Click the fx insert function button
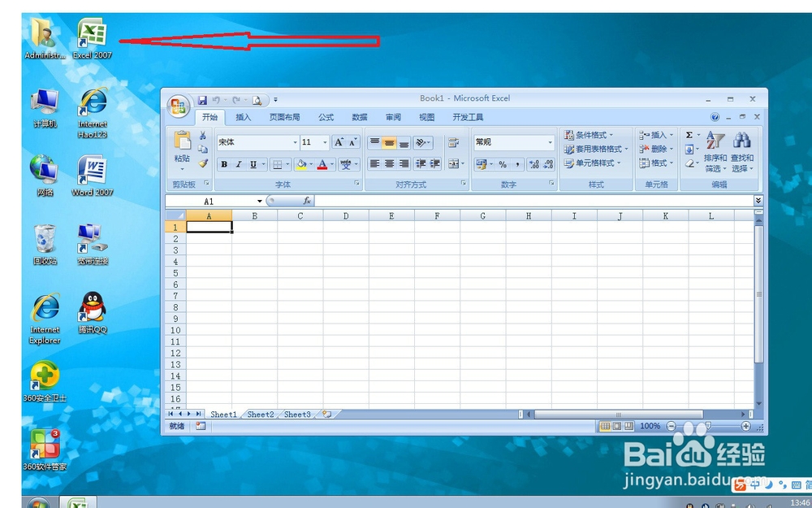 tap(307, 201)
